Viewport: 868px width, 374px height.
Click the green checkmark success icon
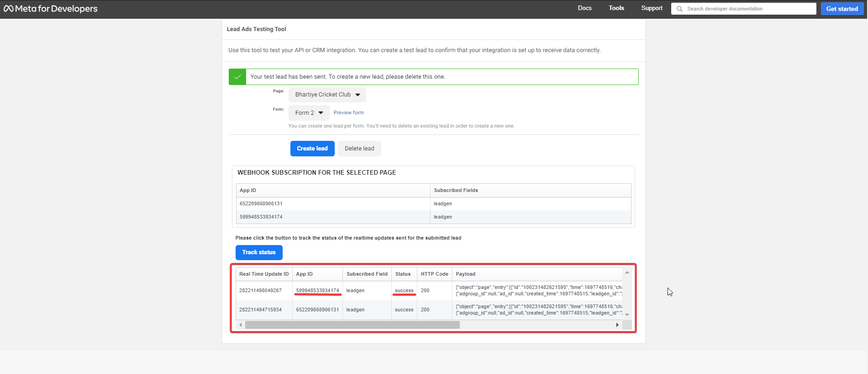coord(237,77)
